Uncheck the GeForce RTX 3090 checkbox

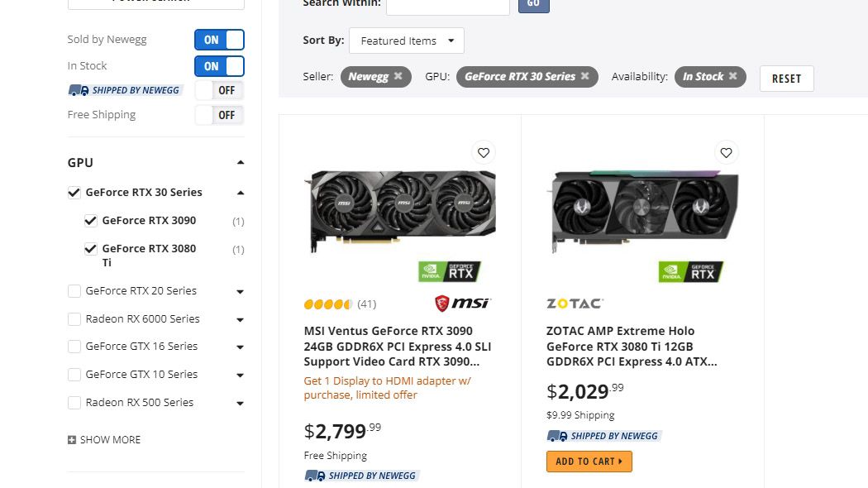click(x=90, y=220)
